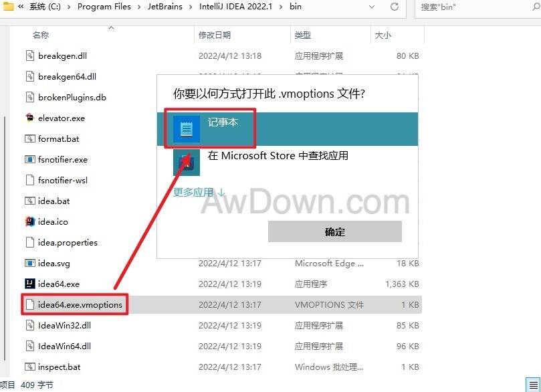Open the address bar history dropdown arrow
The width and height of the screenshot is (541, 392).
coord(372,7)
